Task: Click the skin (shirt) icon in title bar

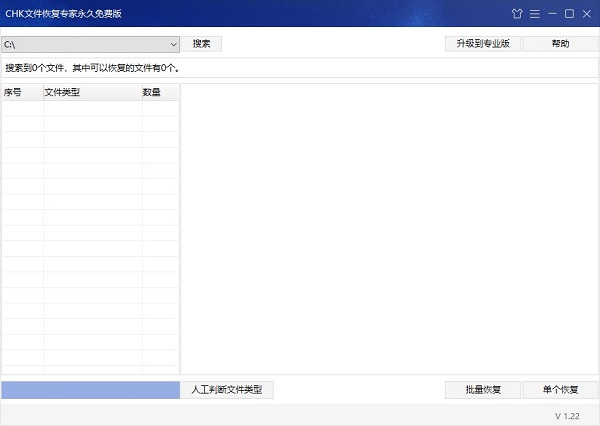Action: pyautogui.click(x=517, y=13)
